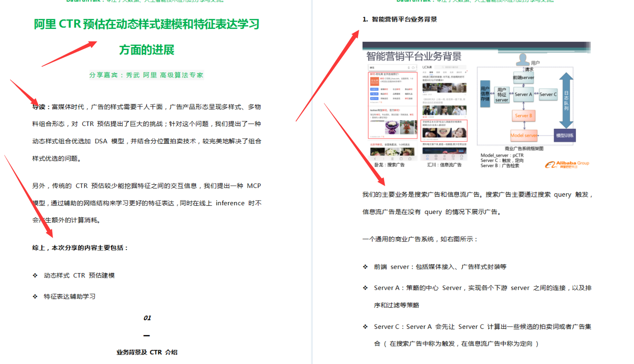Select the Server C box in the diagram
Image resolution: width=634 pixels, height=364 pixels.
(548, 94)
